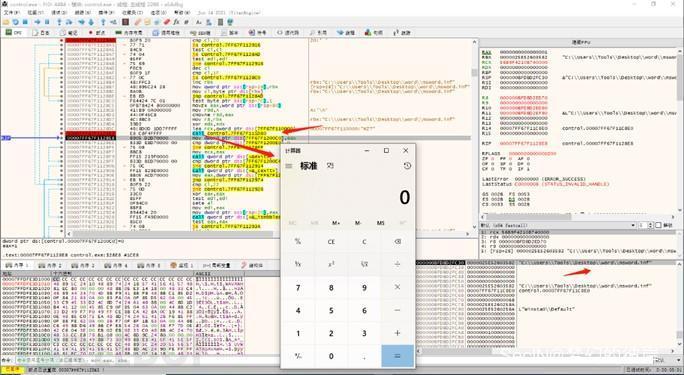Switch to the 断点 (Breakpoints) tab
Screen dimensions: 684x375
pos(97,33)
